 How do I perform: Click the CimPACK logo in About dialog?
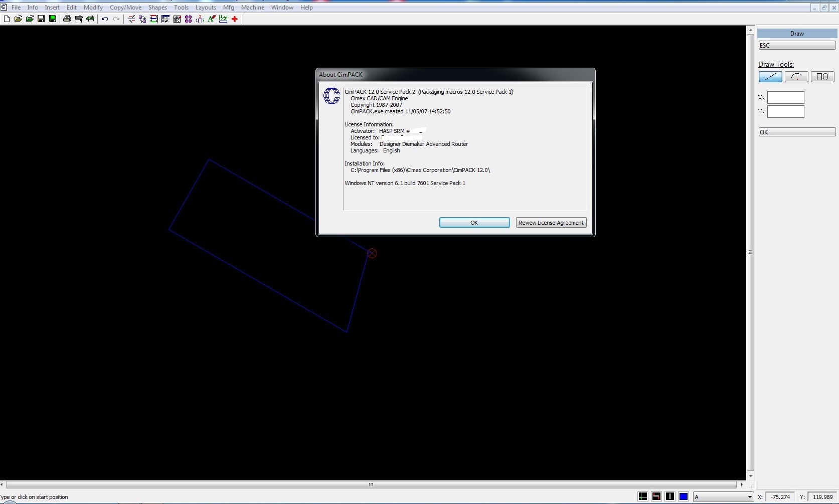[x=331, y=95]
